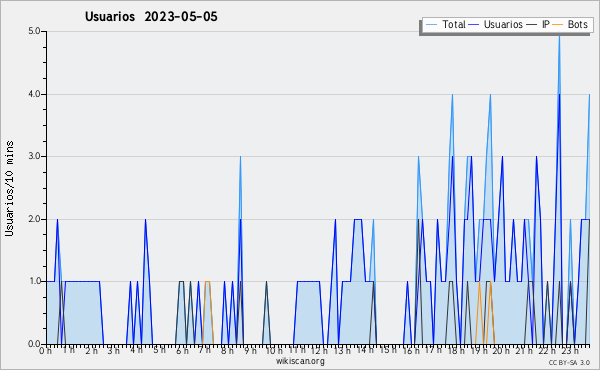Click the 23 h x-axis label
This screenshot has width=600, height=370.
[x=570, y=351]
